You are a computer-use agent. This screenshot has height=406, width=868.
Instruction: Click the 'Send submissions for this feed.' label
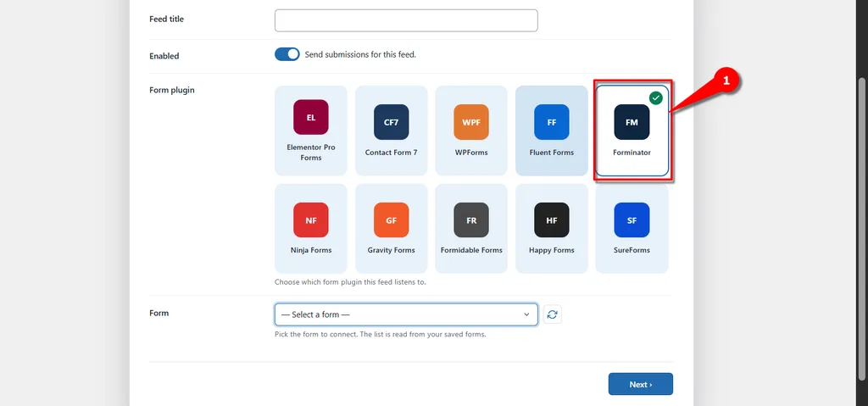coord(359,54)
